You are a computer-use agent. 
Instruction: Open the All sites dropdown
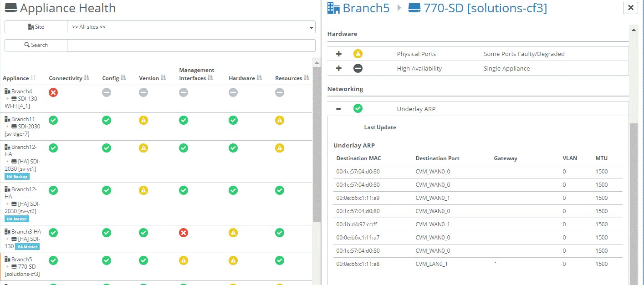191,27
